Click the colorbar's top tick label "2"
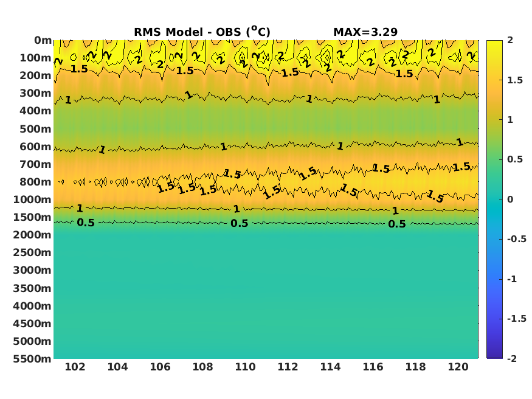This screenshot has width=532, height=399. click(x=510, y=40)
